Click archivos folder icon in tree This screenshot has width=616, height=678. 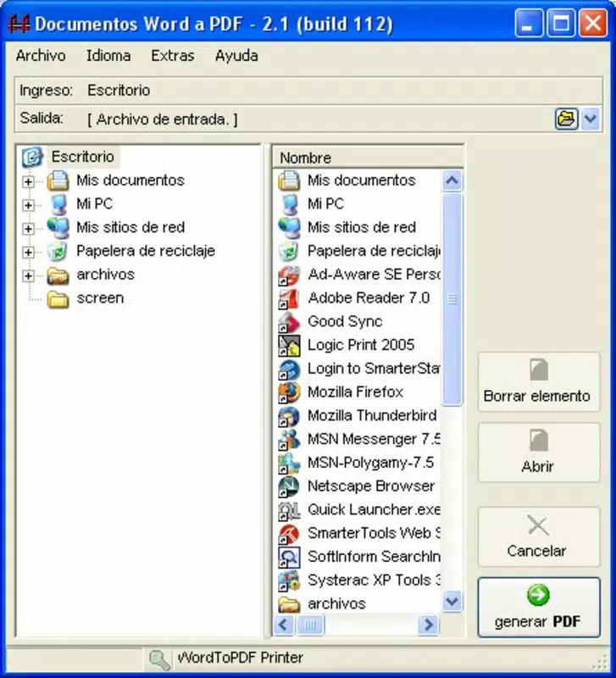[x=58, y=275]
